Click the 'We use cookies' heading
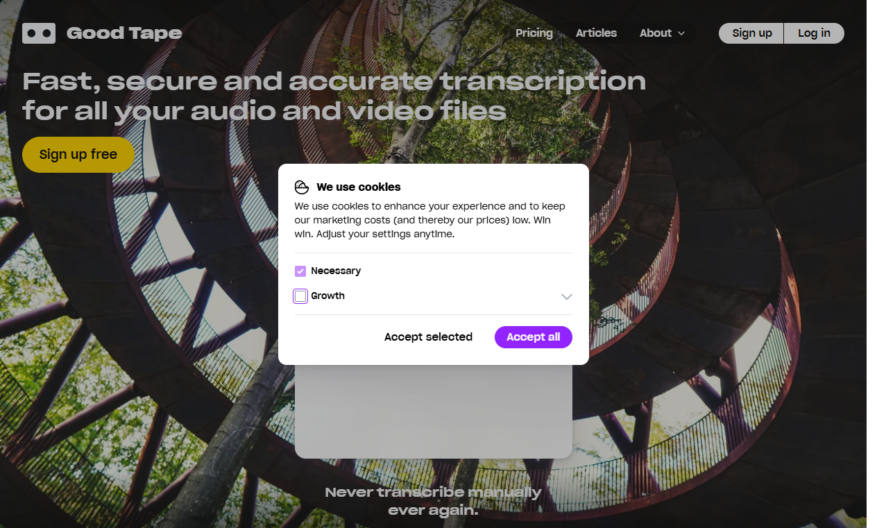This screenshot has width=877, height=528. pyautogui.click(x=359, y=187)
